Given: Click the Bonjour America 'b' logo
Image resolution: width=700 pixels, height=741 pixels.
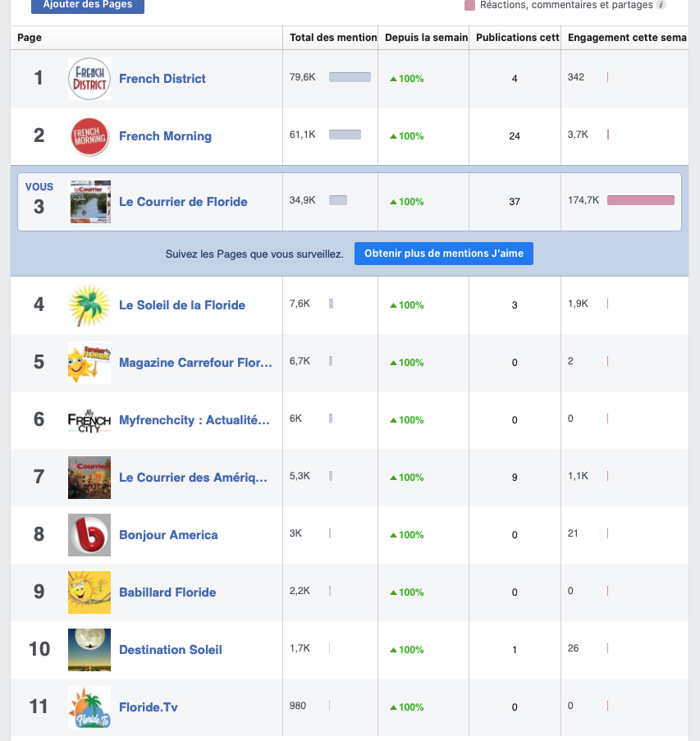Looking at the screenshot, I should coord(89,535).
